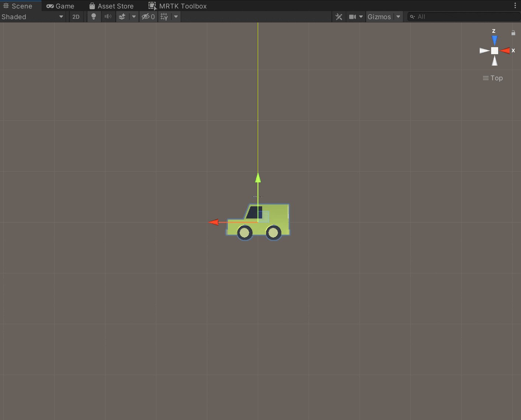Open the grid settings dropdown arrow

pyautogui.click(x=176, y=17)
